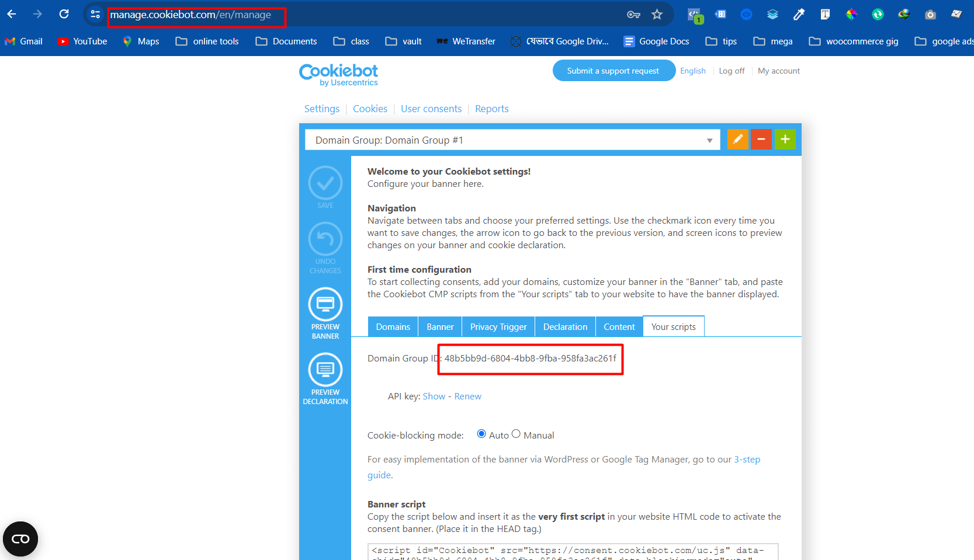The width and height of the screenshot is (974, 560).
Task: Open the tips bookmark folder
Action: coord(721,41)
